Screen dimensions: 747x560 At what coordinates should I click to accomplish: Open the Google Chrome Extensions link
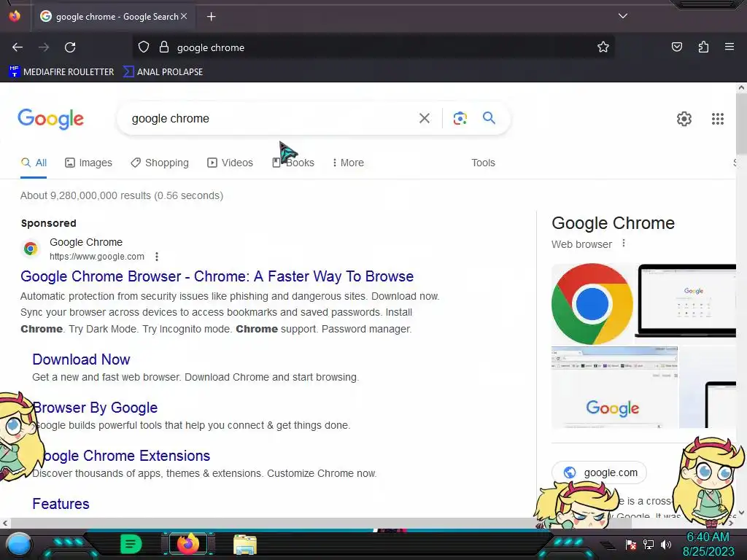tap(121, 456)
